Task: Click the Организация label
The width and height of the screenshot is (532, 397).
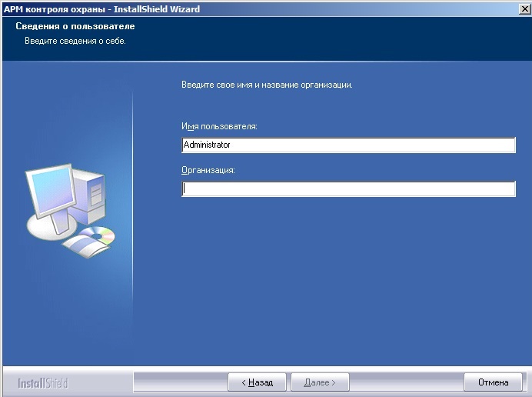Action: [x=208, y=170]
